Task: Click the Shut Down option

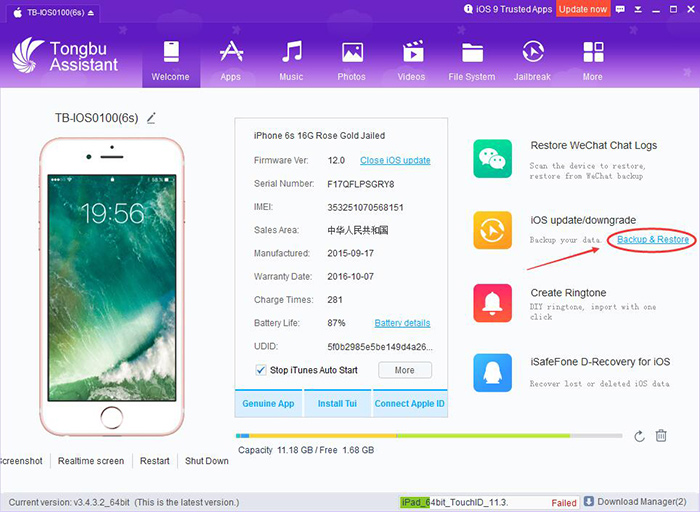Action: pos(207,461)
